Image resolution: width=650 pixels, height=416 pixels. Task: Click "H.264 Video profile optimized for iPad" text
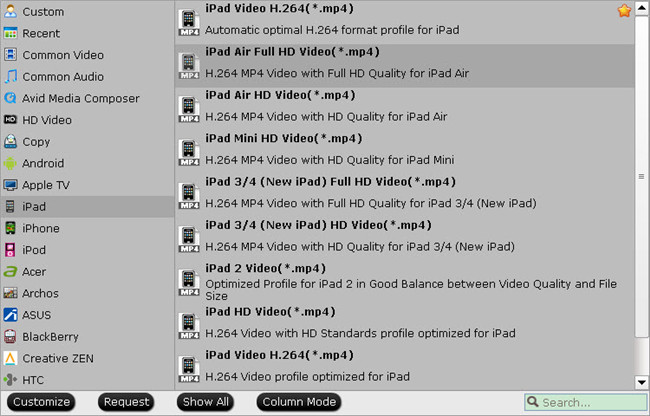(307, 377)
